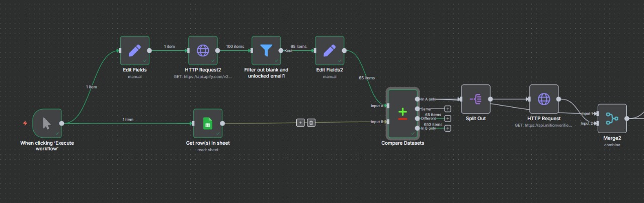644x203 pixels.
Task: Click the 'GET: https://api.apify.com/v2...' subtitle
Action: 203,77
